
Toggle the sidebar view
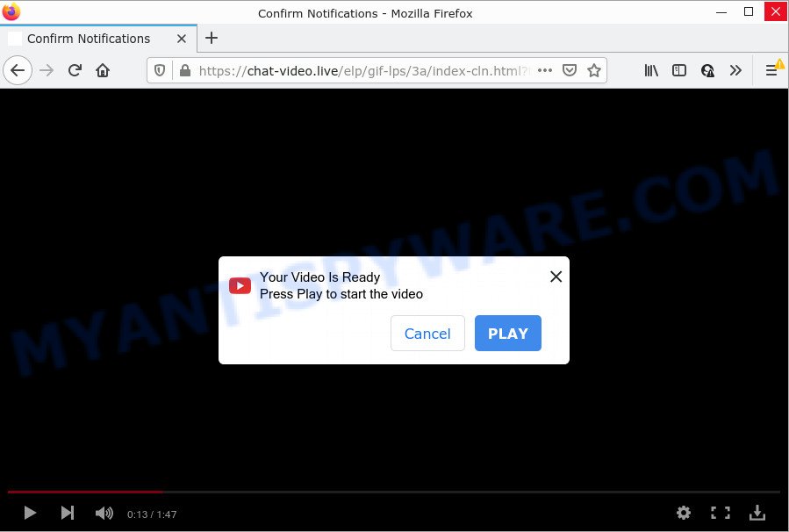pyautogui.click(x=679, y=70)
